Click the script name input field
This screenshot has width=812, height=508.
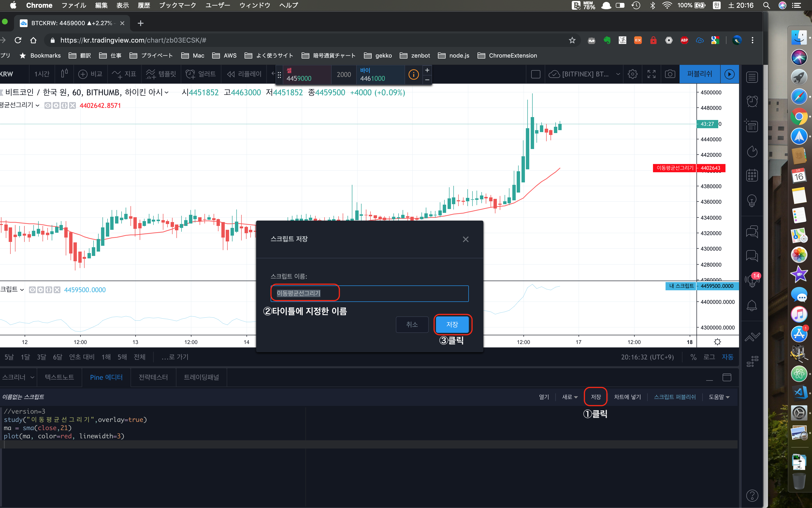click(370, 293)
